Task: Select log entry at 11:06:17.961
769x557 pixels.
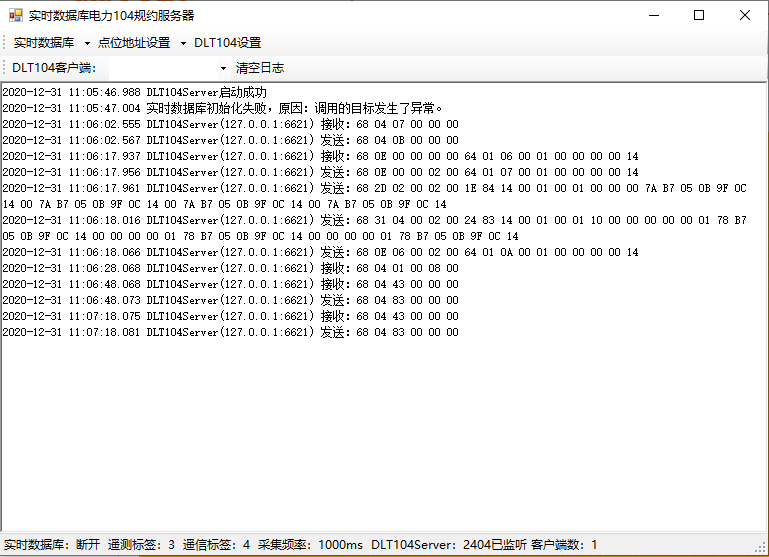Action: pos(375,196)
